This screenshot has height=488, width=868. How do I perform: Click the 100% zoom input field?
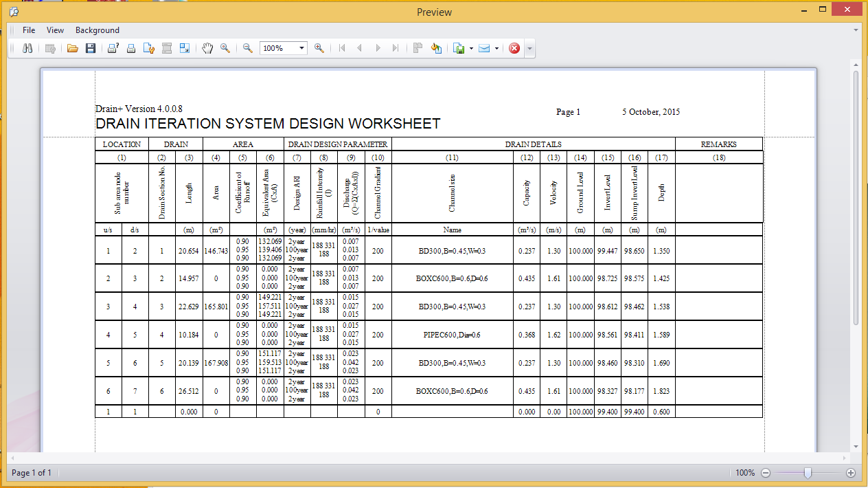[278, 48]
